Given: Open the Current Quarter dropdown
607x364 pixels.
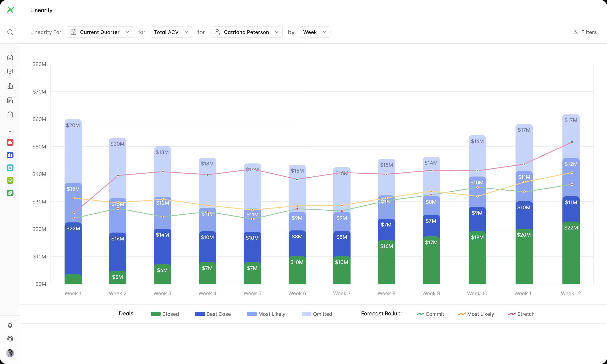Looking at the screenshot, I should pyautogui.click(x=100, y=32).
